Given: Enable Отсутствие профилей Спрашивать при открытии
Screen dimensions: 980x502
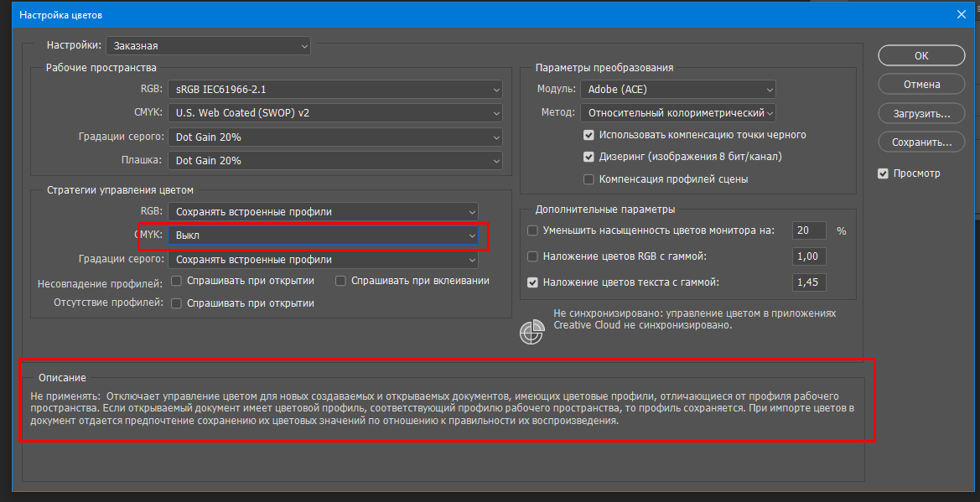Looking at the screenshot, I should pyautogui.click(x=176, y=303).
